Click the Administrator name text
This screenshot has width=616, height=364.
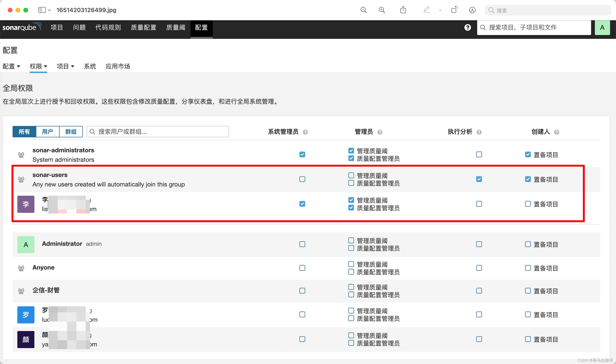(62, 244)
